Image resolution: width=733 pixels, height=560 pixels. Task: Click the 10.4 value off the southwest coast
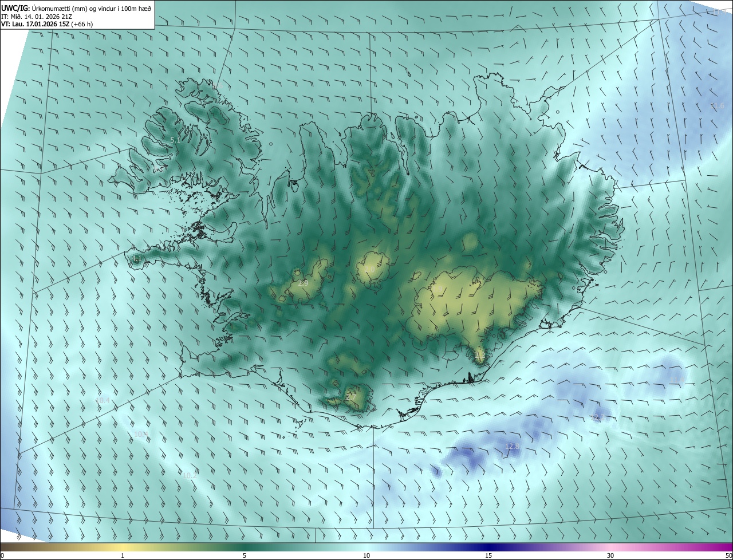[103, 400]
